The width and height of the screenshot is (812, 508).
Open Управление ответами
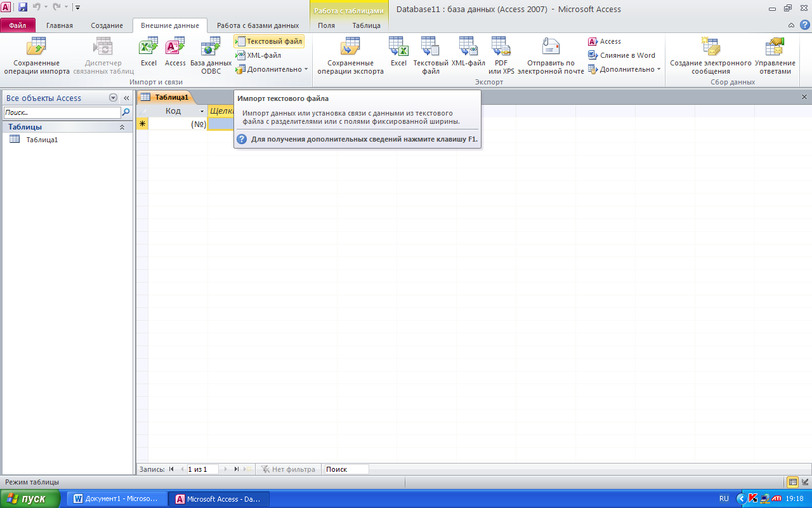(x=775, y=57)
